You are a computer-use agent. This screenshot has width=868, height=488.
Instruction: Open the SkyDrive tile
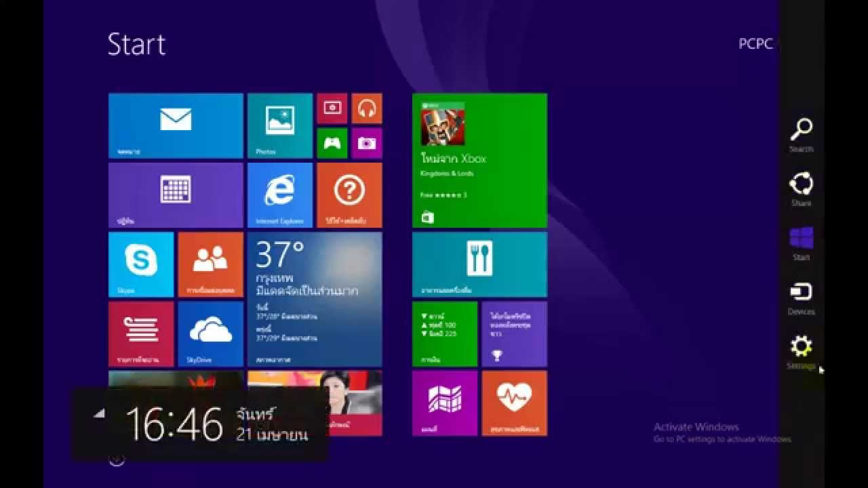pos(211,334)
